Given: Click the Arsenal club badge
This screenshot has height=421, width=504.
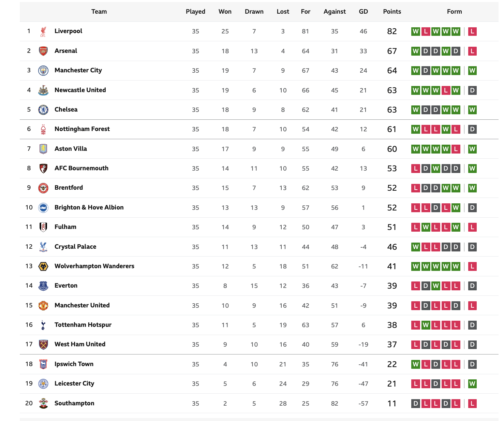Looking at the screenshot, I should coord(43,51).
